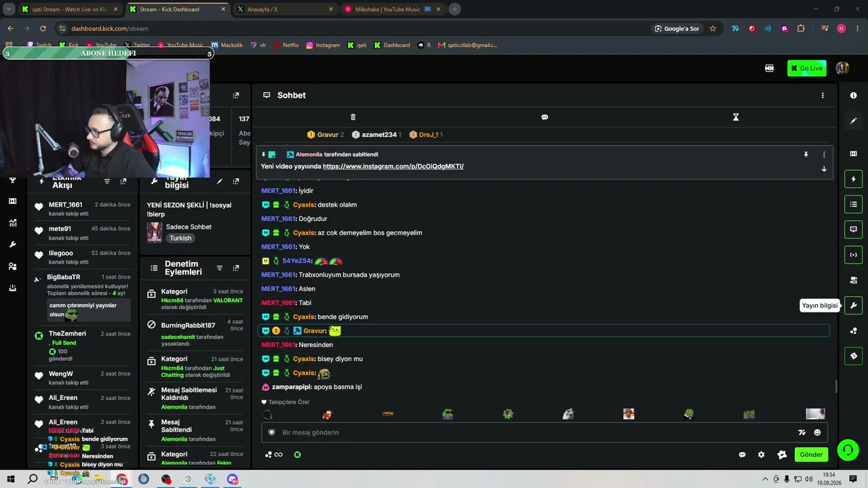Image resolution: width=868 pixels, height=488 pixels.
Task: Filter the Denetim Eylemleri panel
Action: pos(219,268)
